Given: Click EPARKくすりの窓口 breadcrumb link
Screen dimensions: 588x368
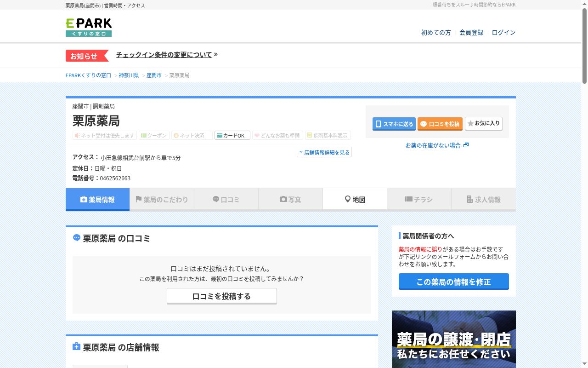Looking at the screenshot, I should pyautogui.click(x=88, y=75).
